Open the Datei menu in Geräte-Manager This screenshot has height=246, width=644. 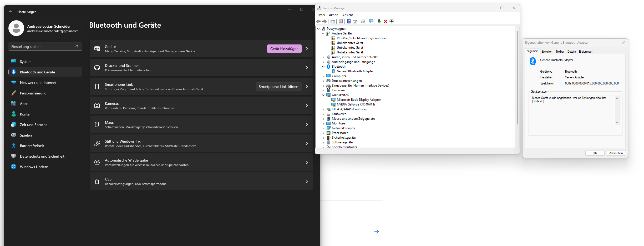tap(321, 15)
